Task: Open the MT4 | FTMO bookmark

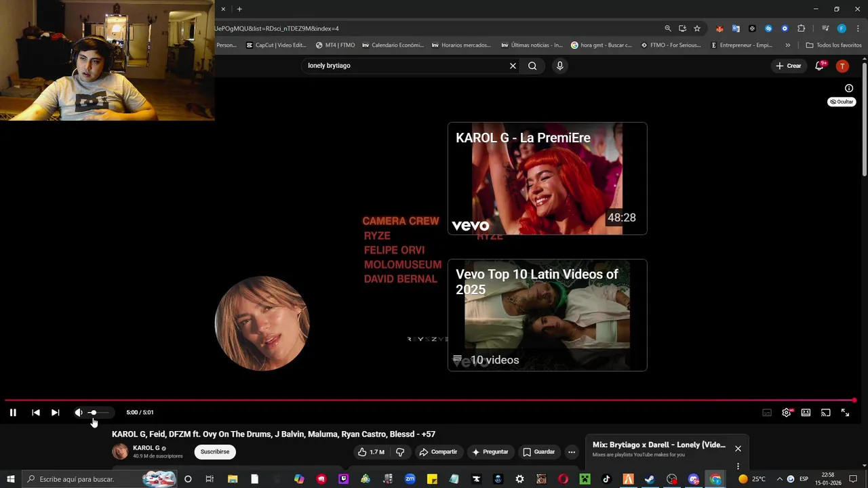Action: coord(336,45)
